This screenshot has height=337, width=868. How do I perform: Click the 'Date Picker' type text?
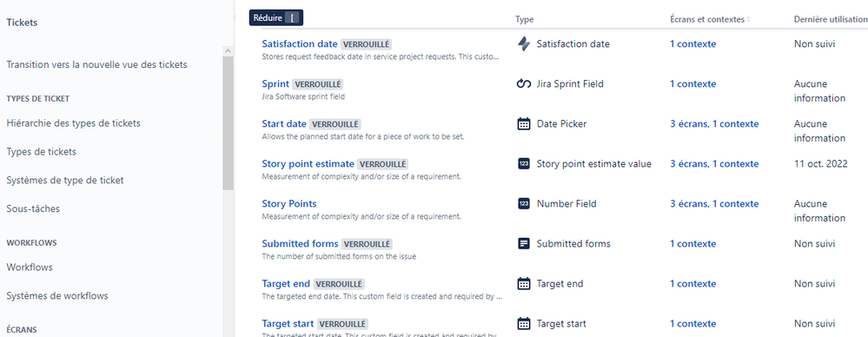pos(562,124)
